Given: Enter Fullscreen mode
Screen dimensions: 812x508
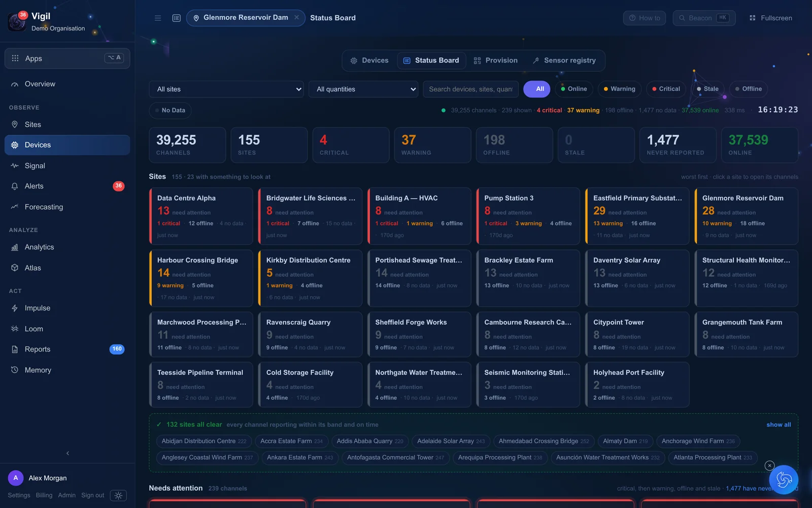Looking at the screenshot, I should (x=771, y=18).
